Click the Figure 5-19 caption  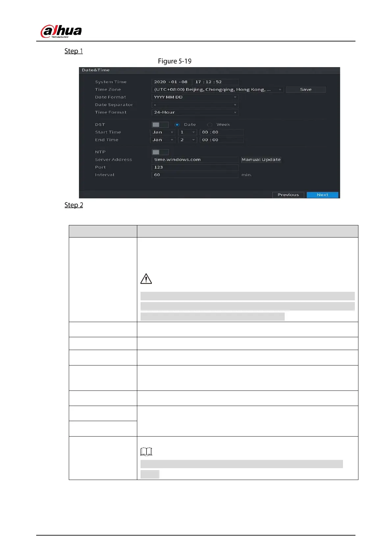pos(175,61)
